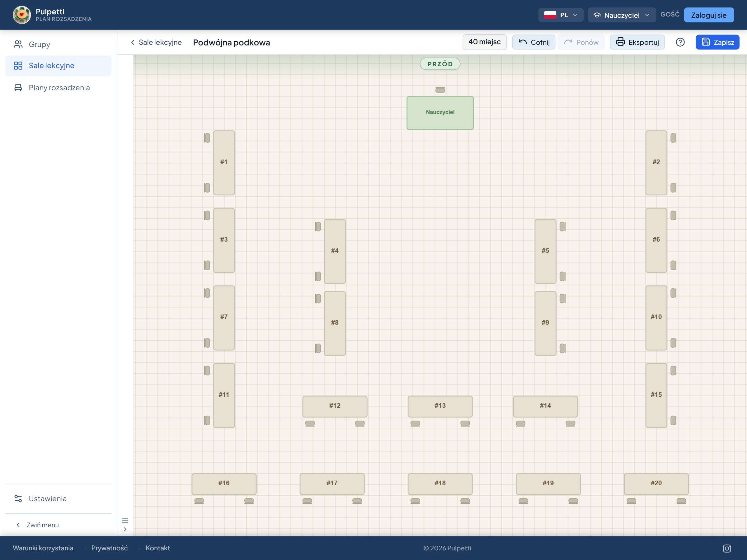Open the help question mark icon

tap(680, 42)
